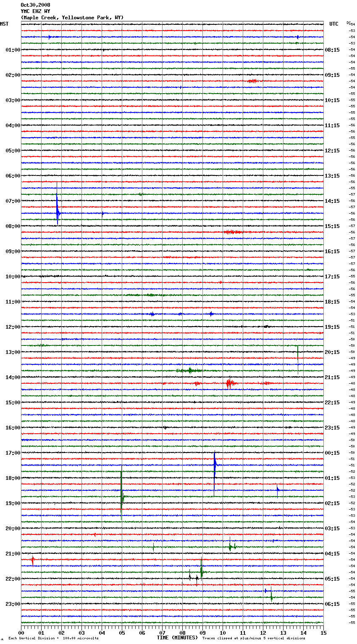
Task: Select the 18:15 UTC row label
Action: click(332, 302)
